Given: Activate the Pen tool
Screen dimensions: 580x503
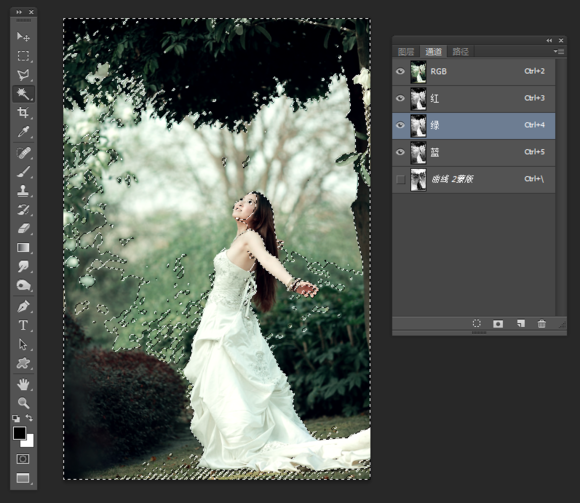Looking at the screenshot, I should point(23,307).
